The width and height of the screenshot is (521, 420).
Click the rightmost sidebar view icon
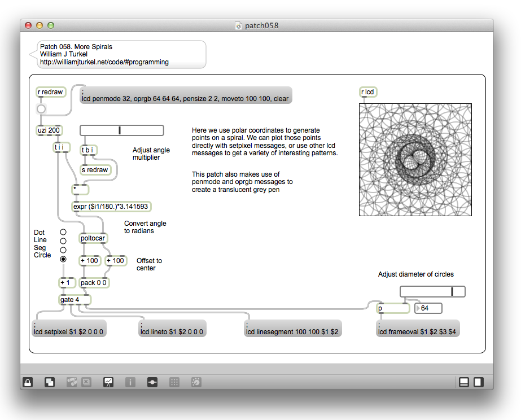478,382
